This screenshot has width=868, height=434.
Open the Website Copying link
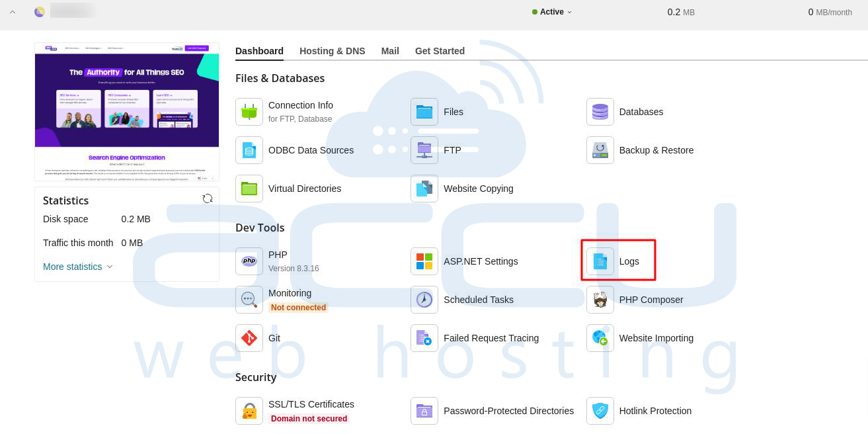click(x=479, y=189)
